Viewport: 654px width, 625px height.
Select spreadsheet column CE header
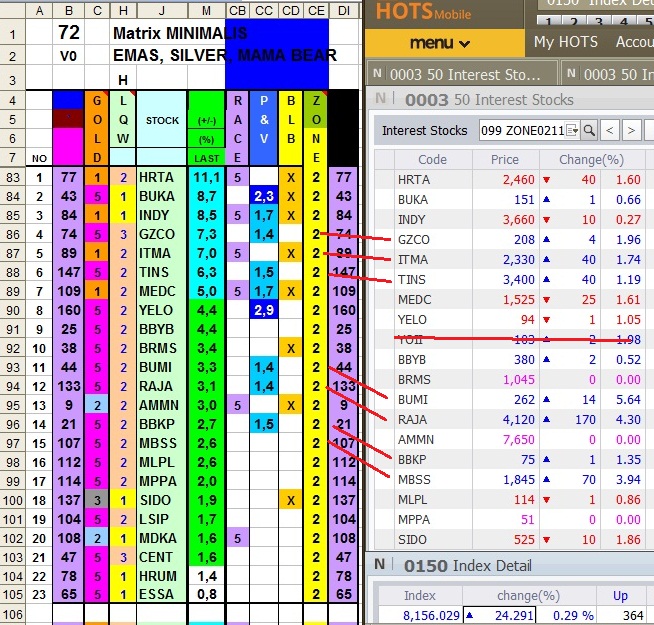click(x=316, y=10)
